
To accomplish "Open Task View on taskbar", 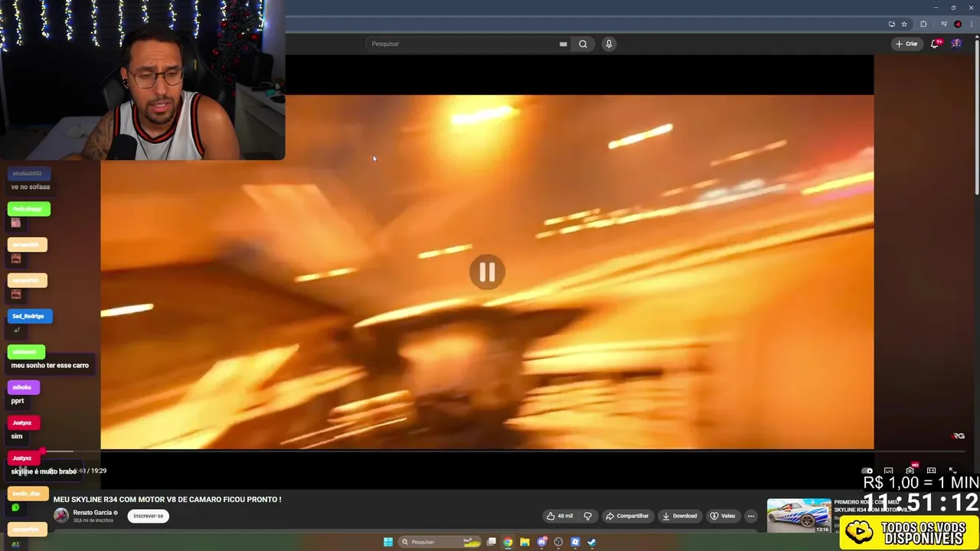I will tap(492, 542).
